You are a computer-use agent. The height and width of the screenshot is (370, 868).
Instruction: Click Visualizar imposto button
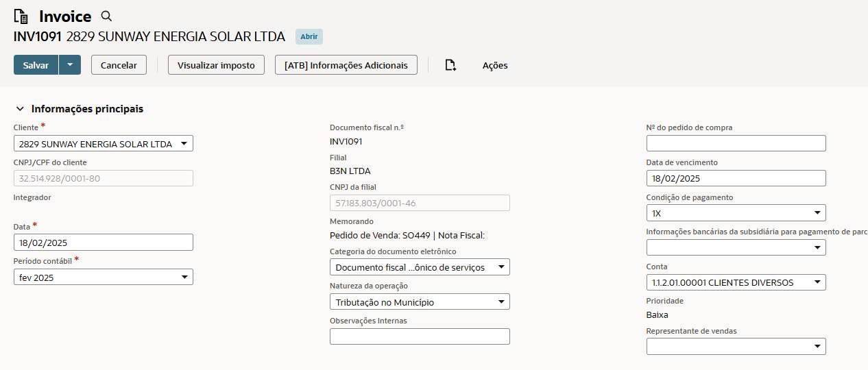216,65
